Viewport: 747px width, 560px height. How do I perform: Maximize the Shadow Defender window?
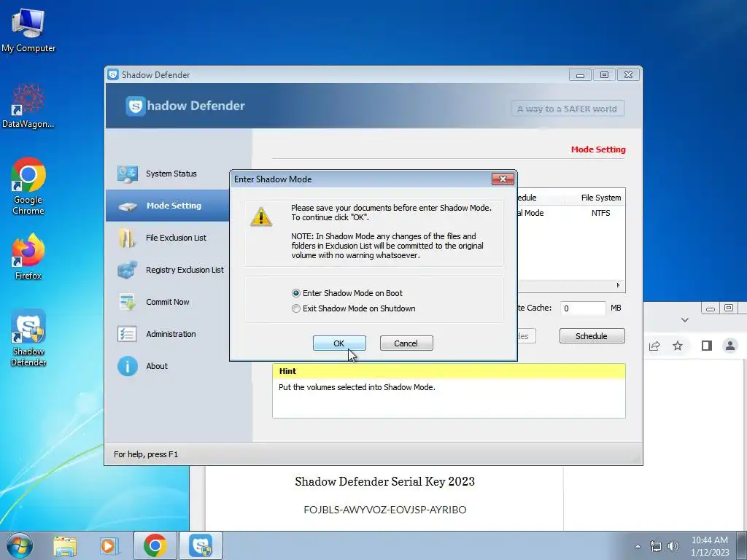click(x=604, y=75)
